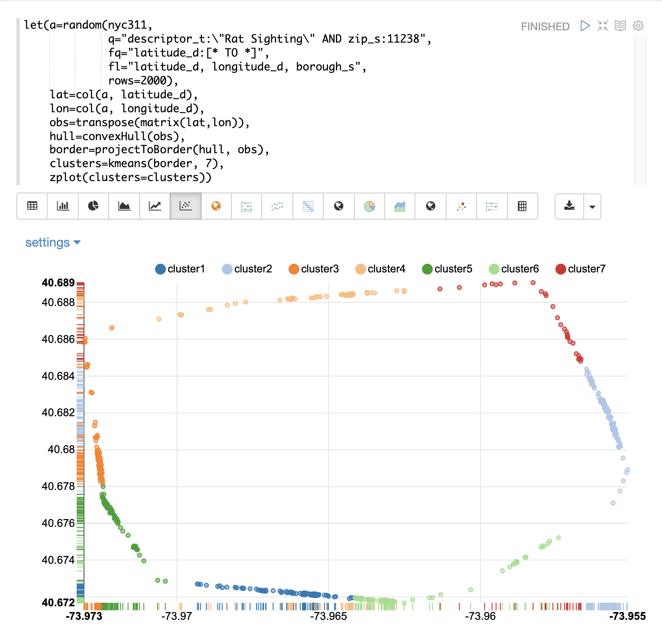Viewport: 662px width, 644px height.
Task: Switch to area chart view
Action: pyautogui.click(x=124, y=206)
